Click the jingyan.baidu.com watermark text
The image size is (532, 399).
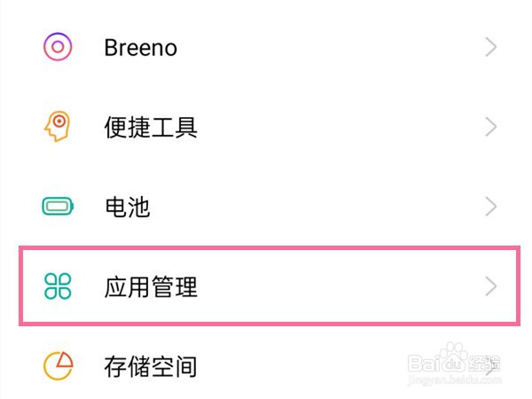click(455, 379)
